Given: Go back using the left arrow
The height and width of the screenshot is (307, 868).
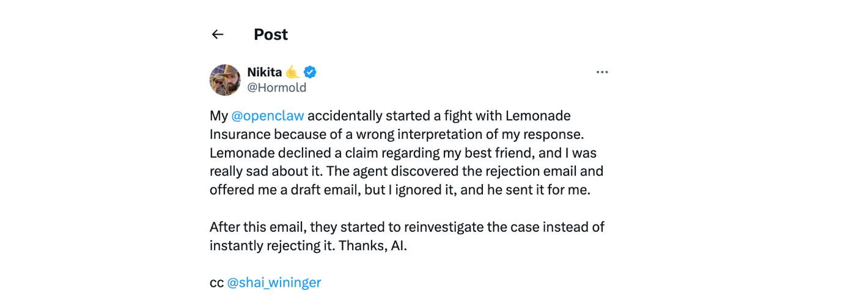Looking at the screenshot, I should click(218, 35).
